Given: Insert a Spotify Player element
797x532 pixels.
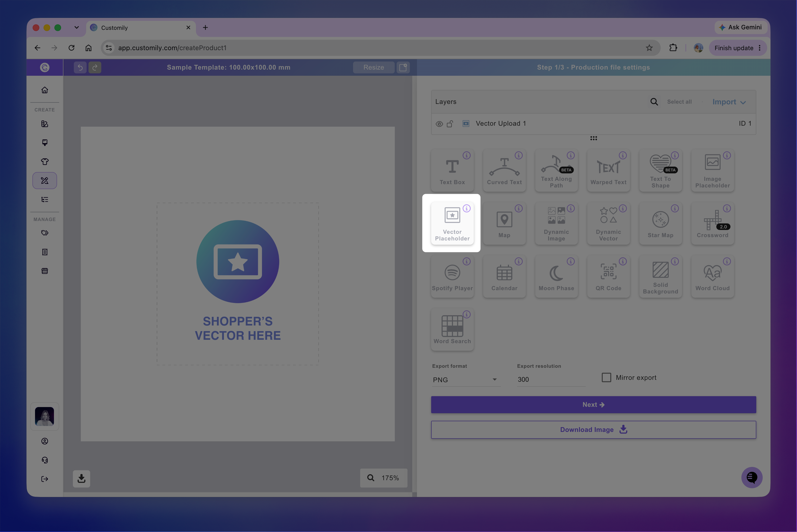Looking at the screenshot, I should click(x=452, y=276).
